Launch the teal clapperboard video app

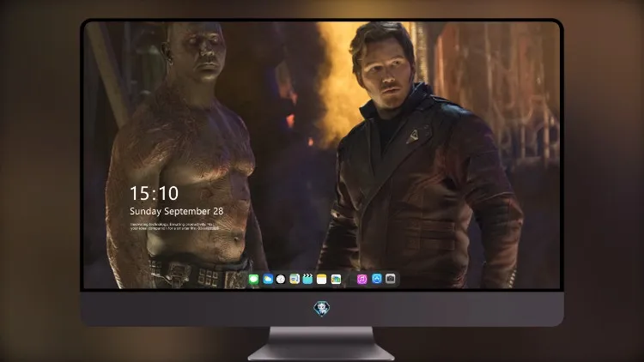307,280
